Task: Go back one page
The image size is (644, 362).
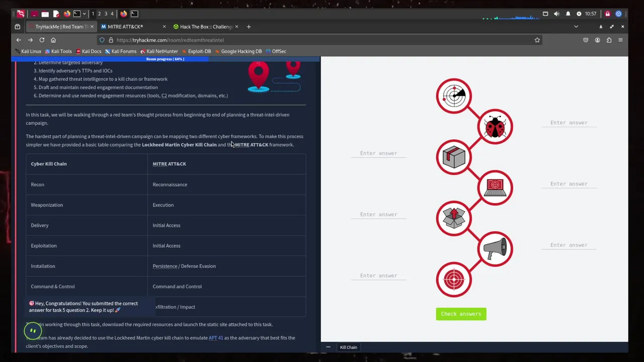Action: [x=19, y=40]
